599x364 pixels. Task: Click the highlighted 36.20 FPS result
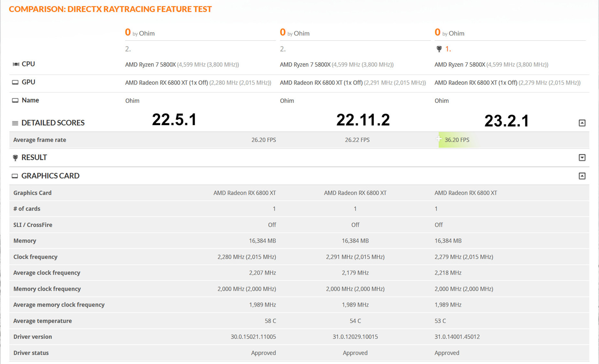coord(457,140)
